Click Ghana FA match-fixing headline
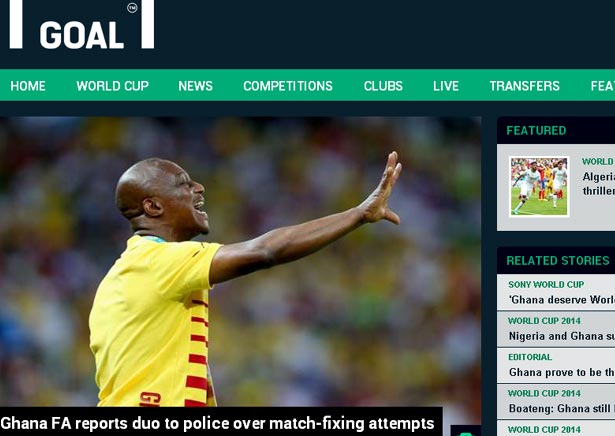The width and height of the screenshot is (615, 436). click(217, 423)
